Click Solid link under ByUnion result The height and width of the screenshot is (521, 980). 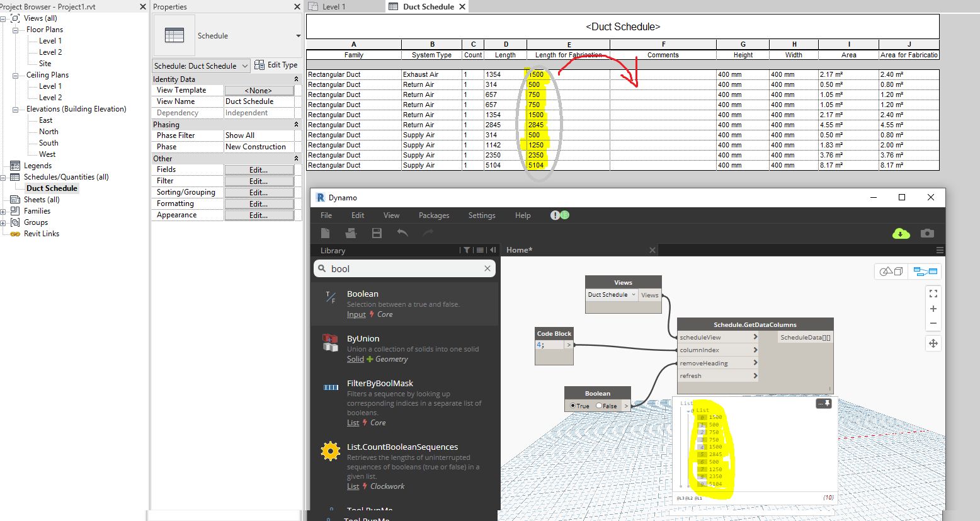355,359
